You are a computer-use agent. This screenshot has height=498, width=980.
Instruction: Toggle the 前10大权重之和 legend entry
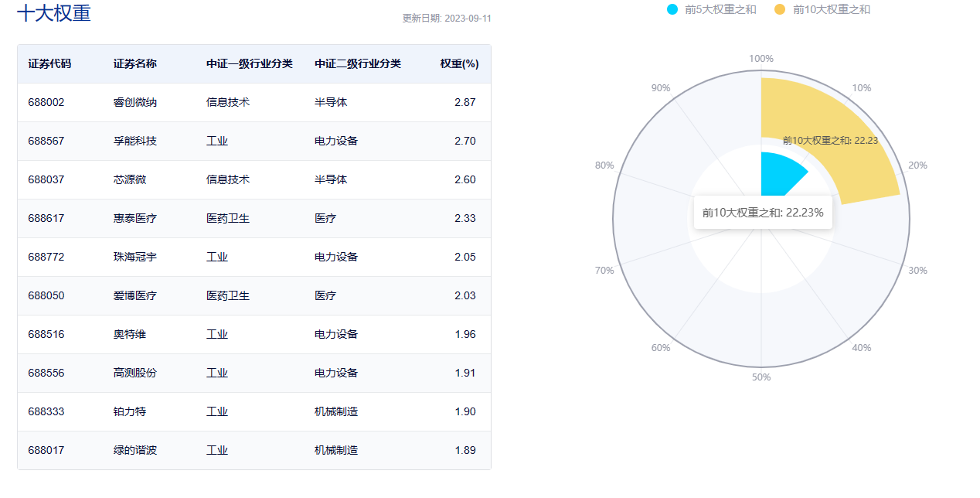pyautogui.click(x=822, y=9)
